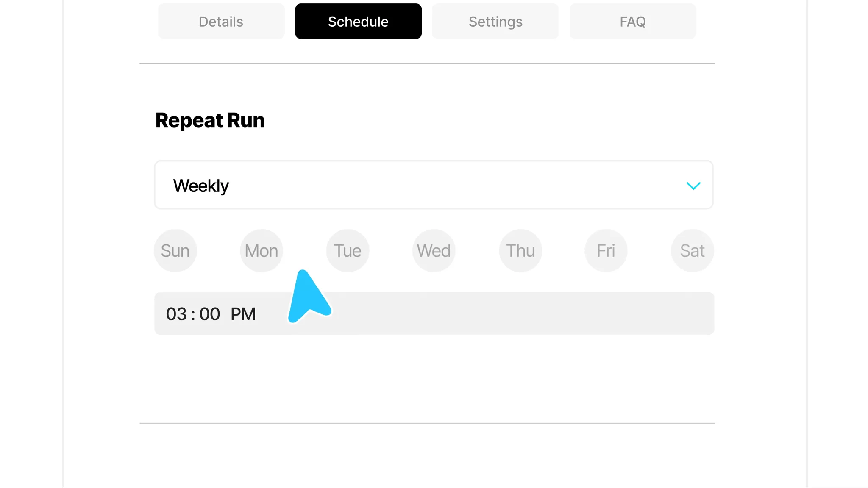The height and width of the screenshot is (488, 868).
Task: Go to the FAQ tab
Action: pyautogui.click(x=632, y=22)
